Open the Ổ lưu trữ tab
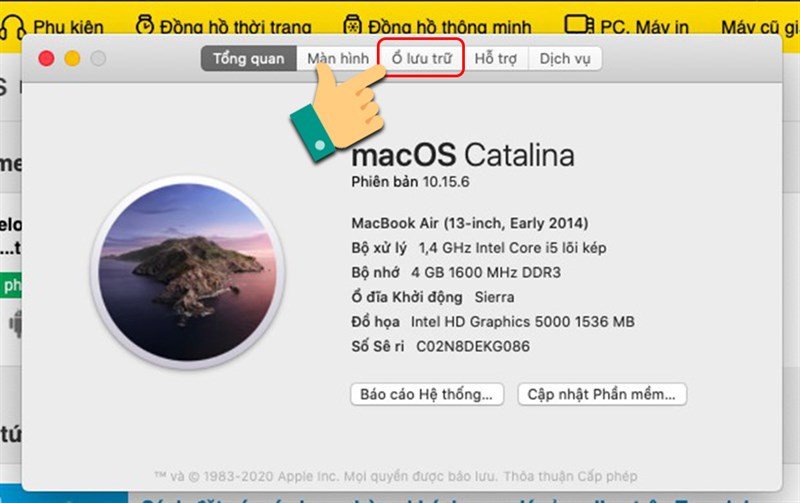This screenshot has height=503, width=800. pos(421,59)
